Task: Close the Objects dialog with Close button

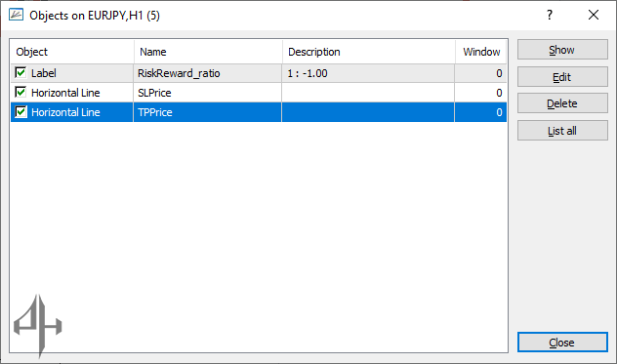Action: pos(562,343)
